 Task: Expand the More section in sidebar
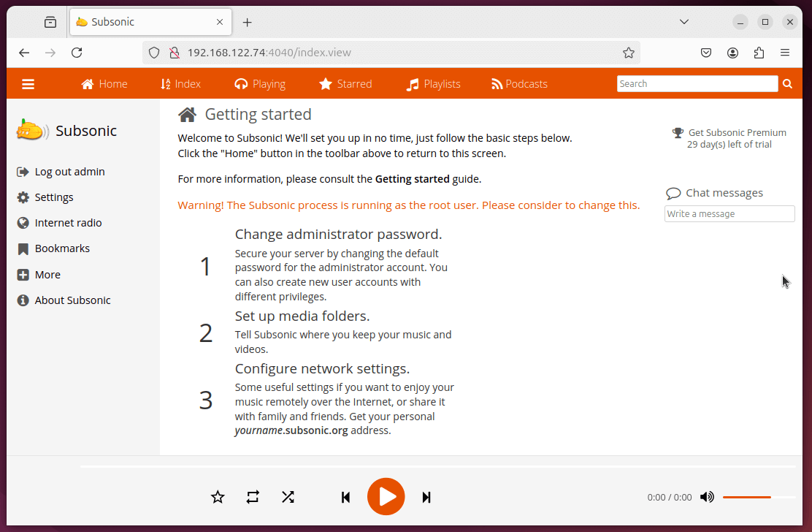tap(47, 275)
